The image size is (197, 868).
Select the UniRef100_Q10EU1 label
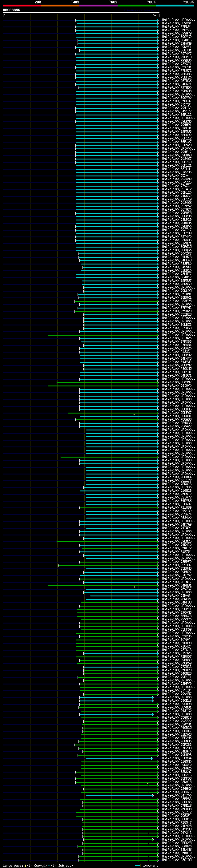(177, 128)
